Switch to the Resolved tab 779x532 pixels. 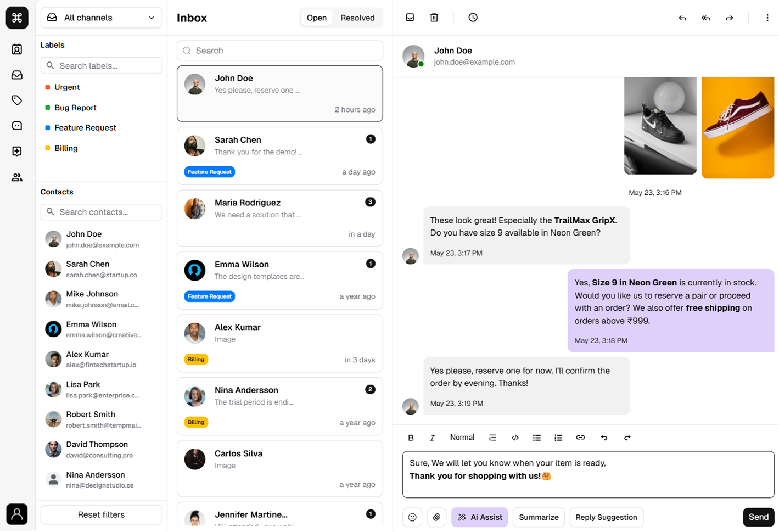click(357, 18)
